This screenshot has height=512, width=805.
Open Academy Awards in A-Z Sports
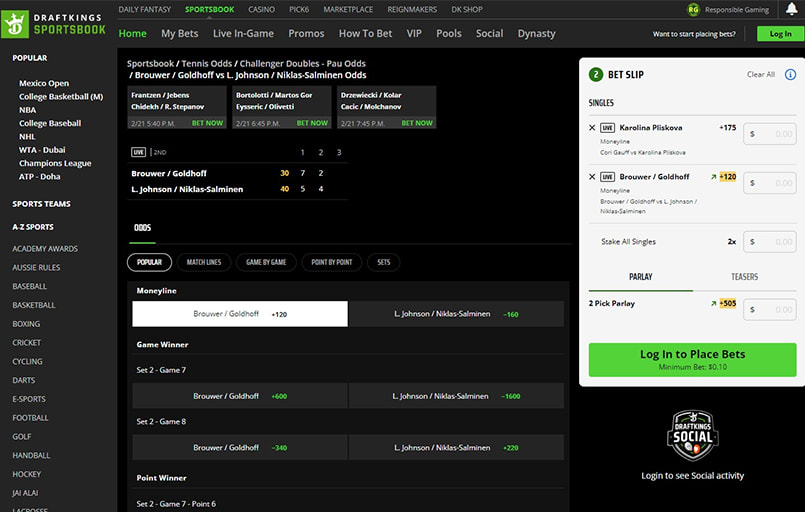click(45, 249)
